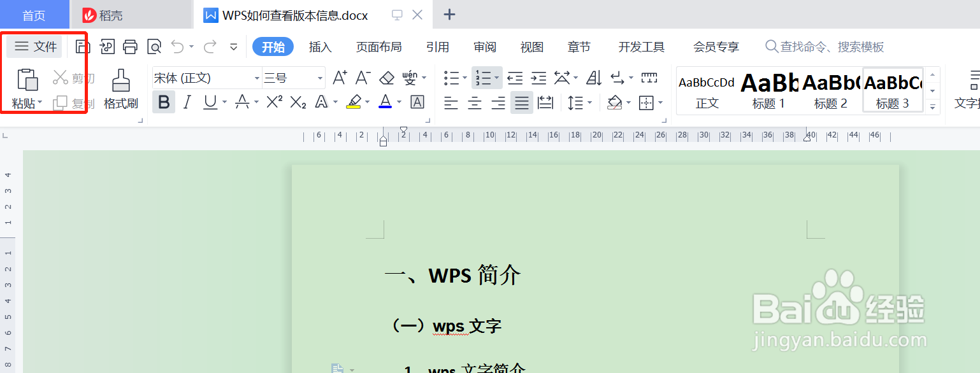
Task: Click the search commands box 查找命令
Action: (825, 46)
